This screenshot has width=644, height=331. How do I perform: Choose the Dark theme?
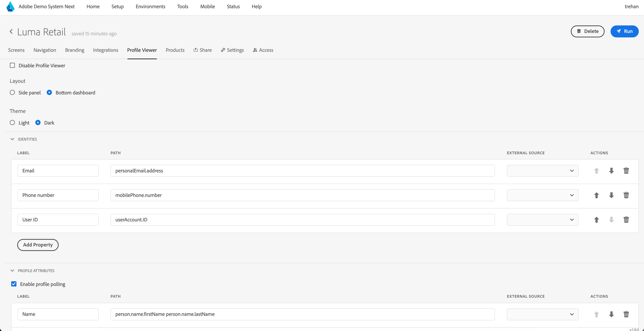pos(38,123)
